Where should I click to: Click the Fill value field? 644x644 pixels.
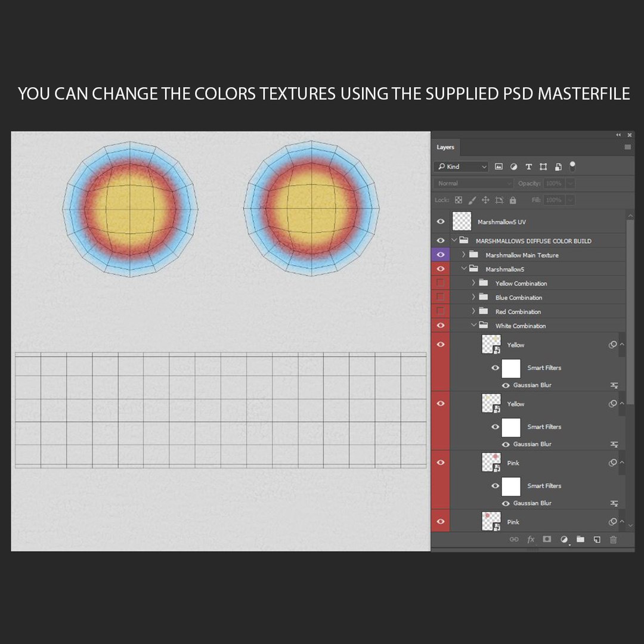[555, 200]
